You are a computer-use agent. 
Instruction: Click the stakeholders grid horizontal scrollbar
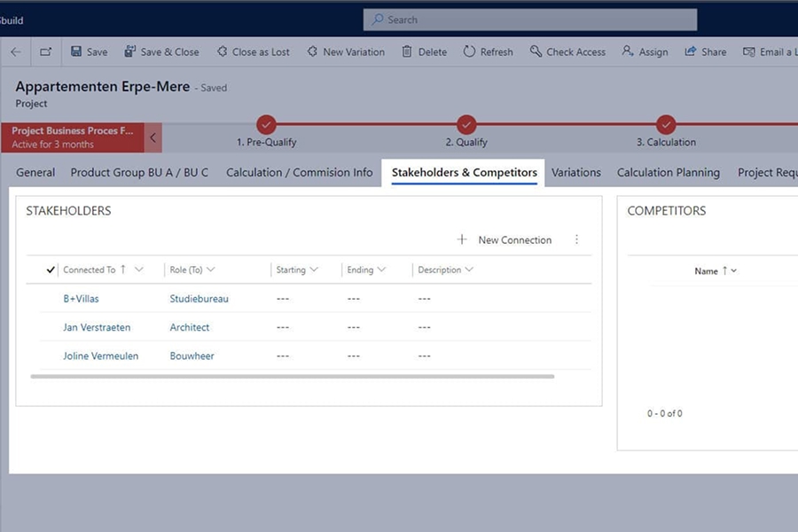coord(292,377)
